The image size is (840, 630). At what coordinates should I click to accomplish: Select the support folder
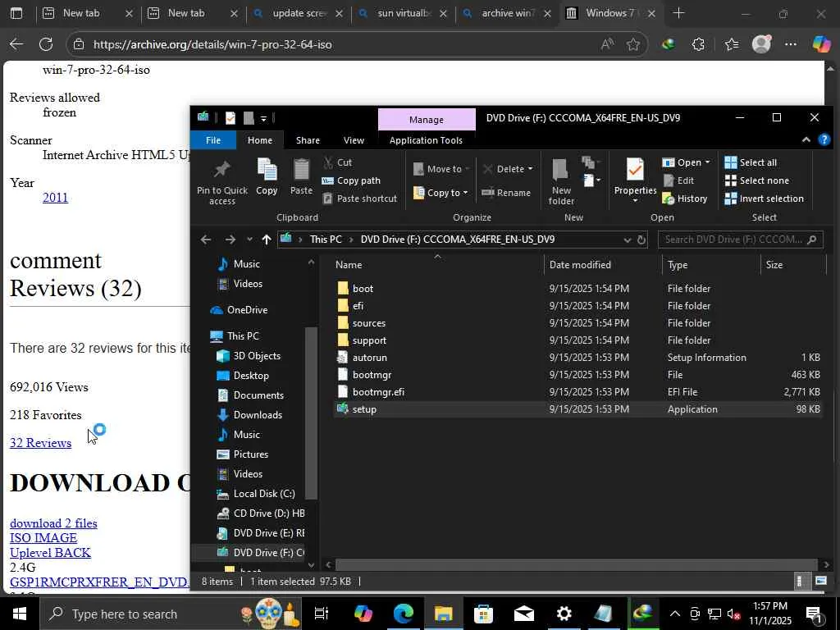pyautogui.click(x=369, y=340)
